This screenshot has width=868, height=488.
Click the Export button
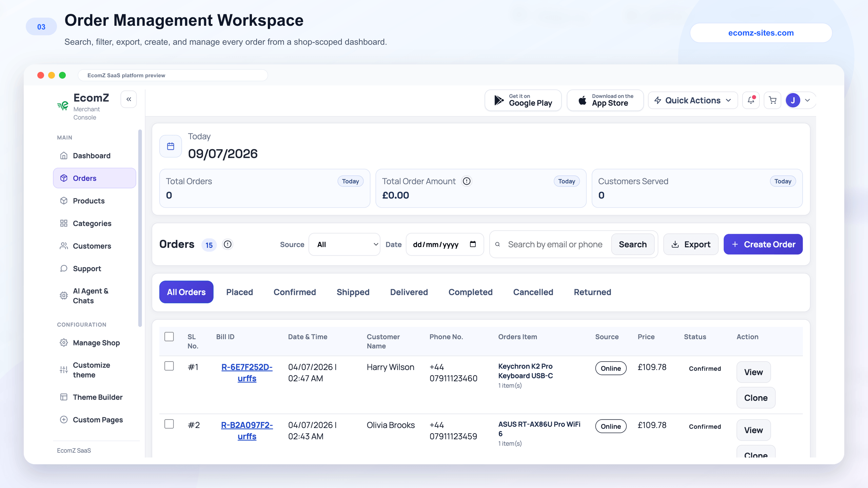point(691,244)
